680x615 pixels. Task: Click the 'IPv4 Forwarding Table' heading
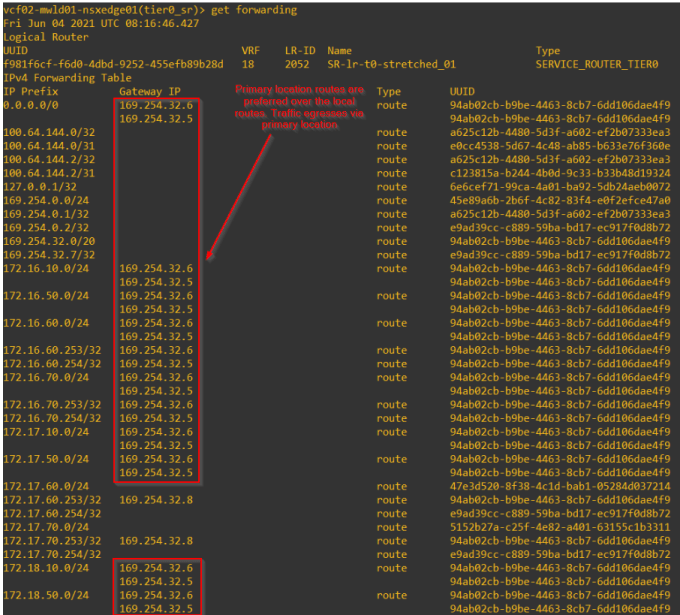pyautogui.click(x=67, y=78)
